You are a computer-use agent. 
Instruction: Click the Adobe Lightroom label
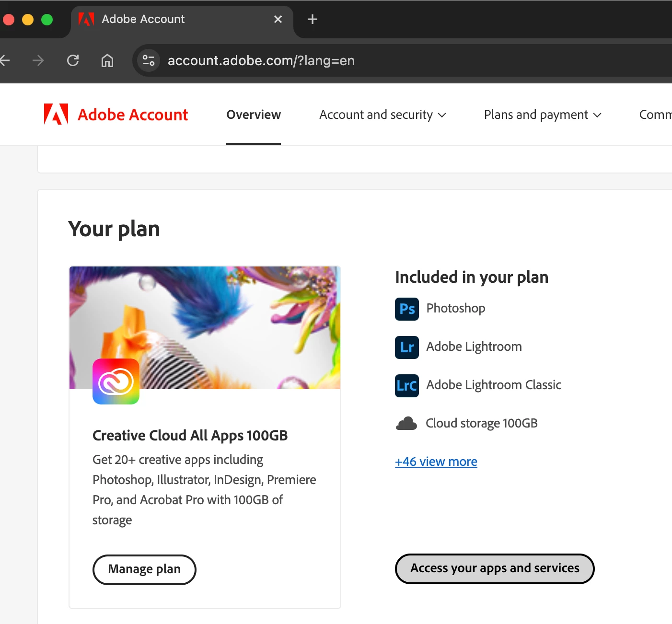pyautogui.click(x=474, y=347)
